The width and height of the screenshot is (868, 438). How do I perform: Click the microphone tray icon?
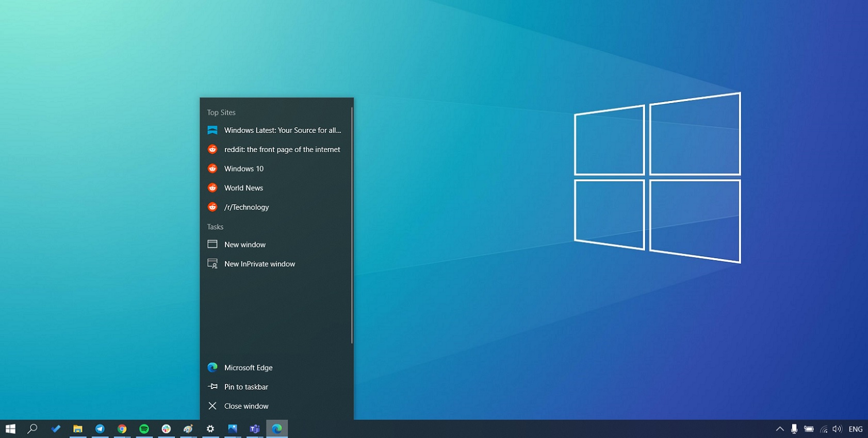pos(794,429)
